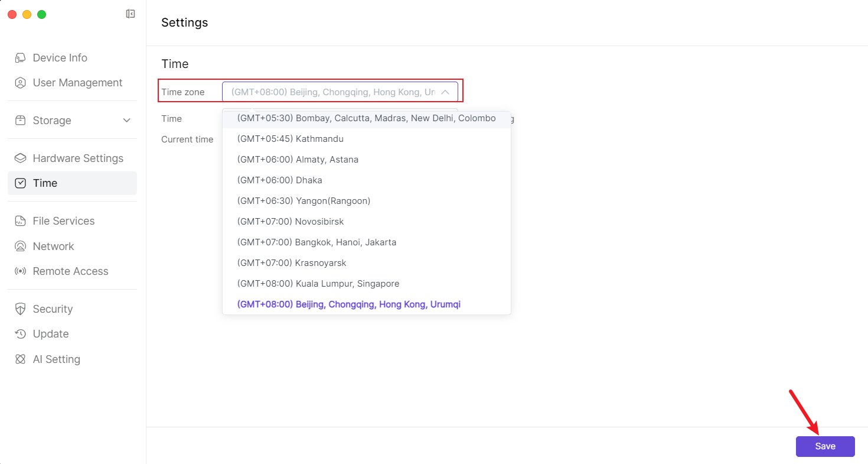Select Kuala Lumpur, Singapore time zone
Screen dimensions: 868x464
[x=318, y=284]
